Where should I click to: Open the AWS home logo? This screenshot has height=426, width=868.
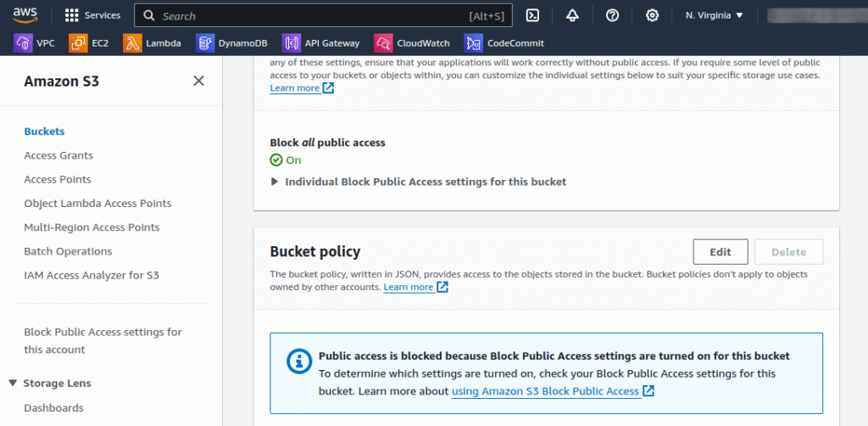[25, 15]
